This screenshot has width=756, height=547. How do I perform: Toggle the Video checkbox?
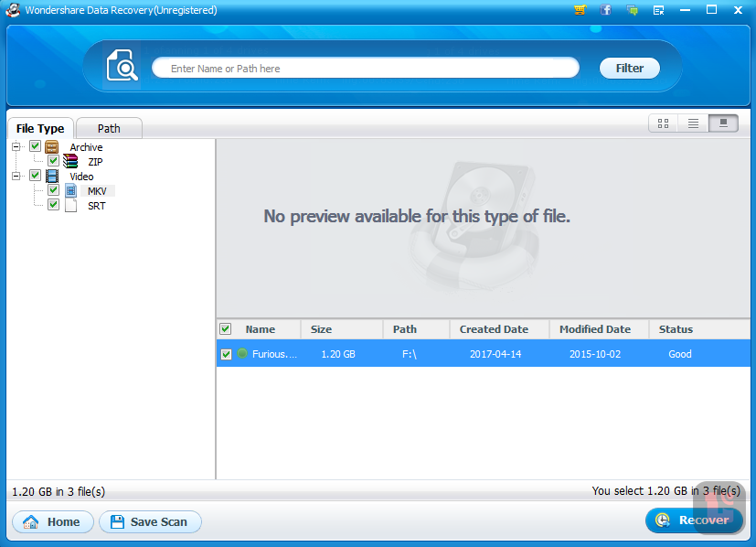click(36, 175)
